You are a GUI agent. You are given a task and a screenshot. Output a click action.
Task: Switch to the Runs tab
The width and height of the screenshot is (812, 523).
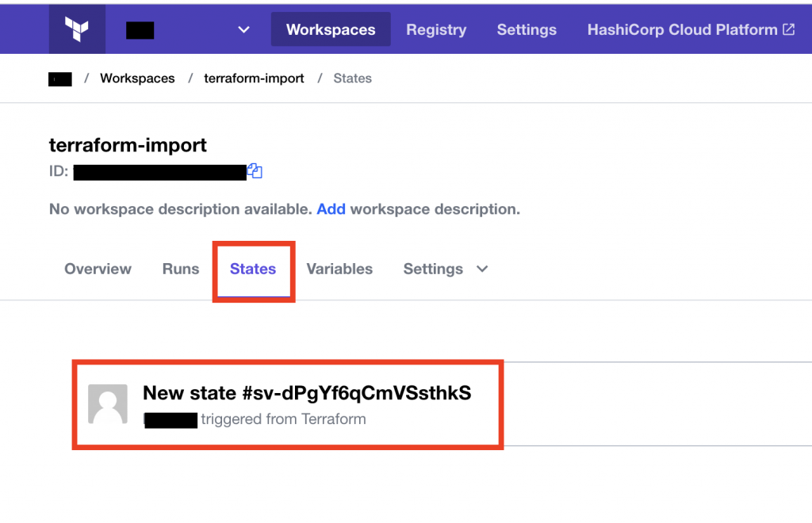click(180, 269)
